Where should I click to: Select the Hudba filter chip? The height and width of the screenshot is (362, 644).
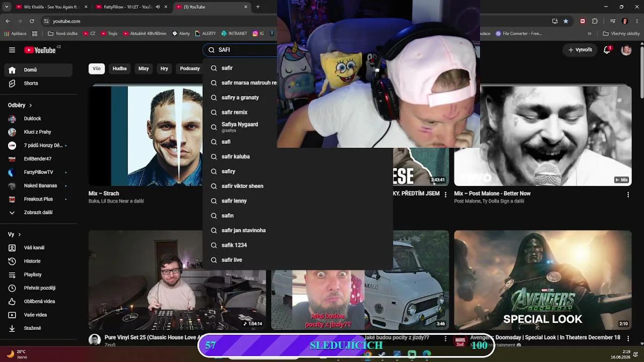coord(120,68)
